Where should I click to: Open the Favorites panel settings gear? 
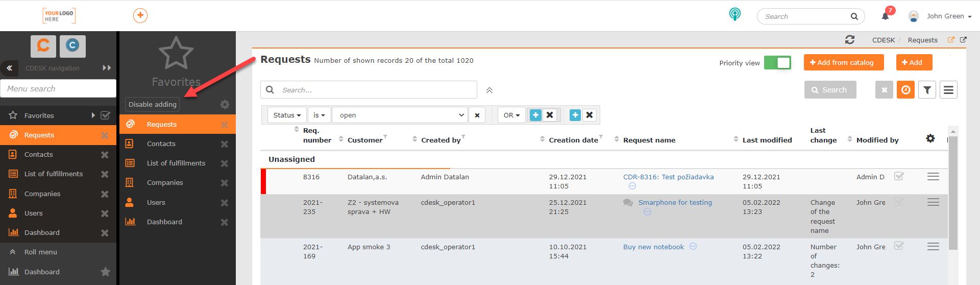(x=225, y=104)
